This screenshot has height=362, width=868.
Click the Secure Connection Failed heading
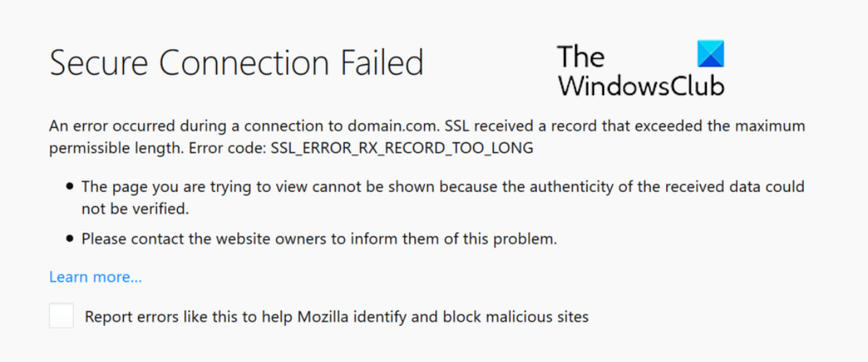[x=236, y=64]
